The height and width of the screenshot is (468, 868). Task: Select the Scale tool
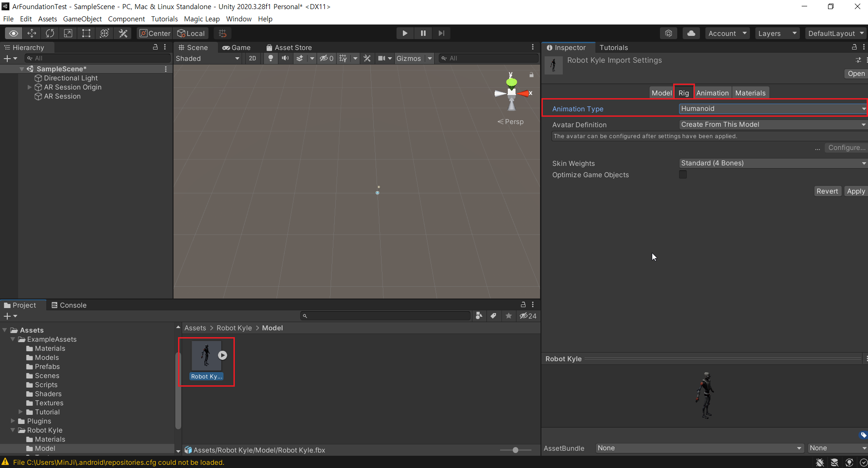68,33
